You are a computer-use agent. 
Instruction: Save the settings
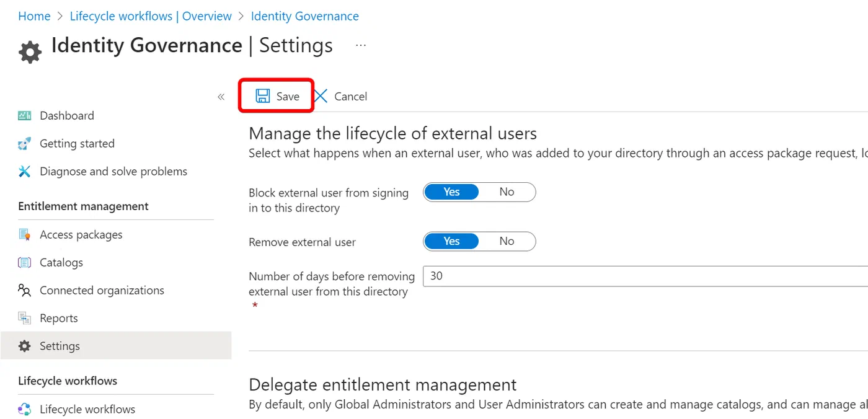pyautogui.click(x=277, y=96)
